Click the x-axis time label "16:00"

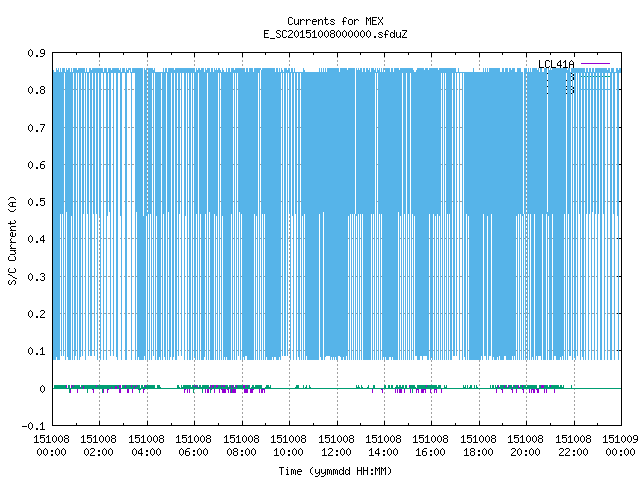point(431,452)
